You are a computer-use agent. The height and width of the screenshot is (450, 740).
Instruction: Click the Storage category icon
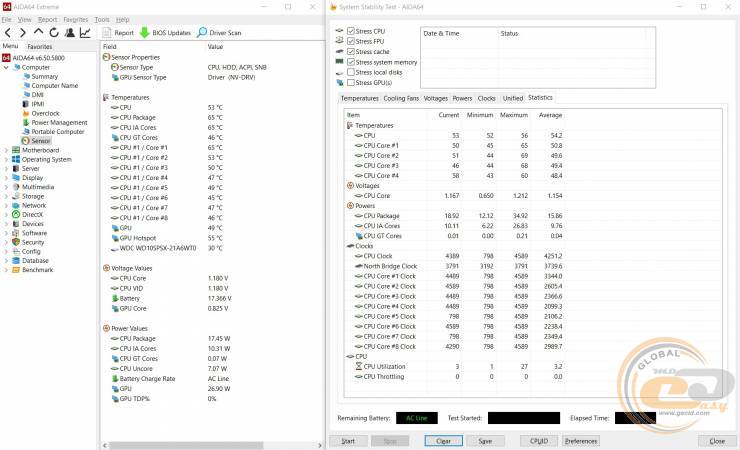[16, 196]
